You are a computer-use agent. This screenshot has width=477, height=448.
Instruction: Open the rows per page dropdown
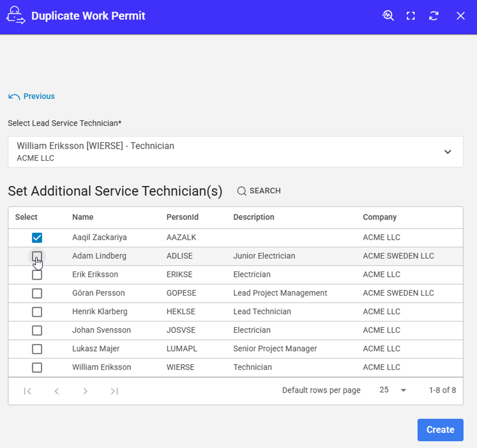click(x=393, y=390)
